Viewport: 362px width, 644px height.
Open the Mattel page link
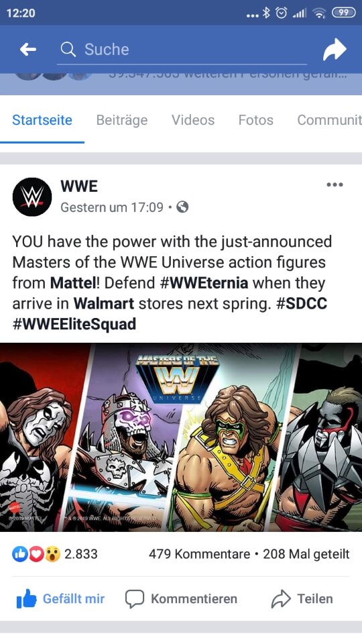coord(72,283)
